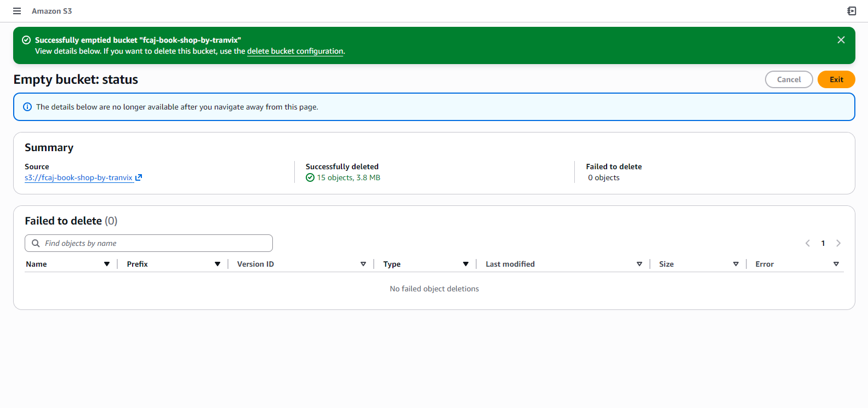Go to previous page of failed objects
868x408 pixels.
click(x=808, y=243)
